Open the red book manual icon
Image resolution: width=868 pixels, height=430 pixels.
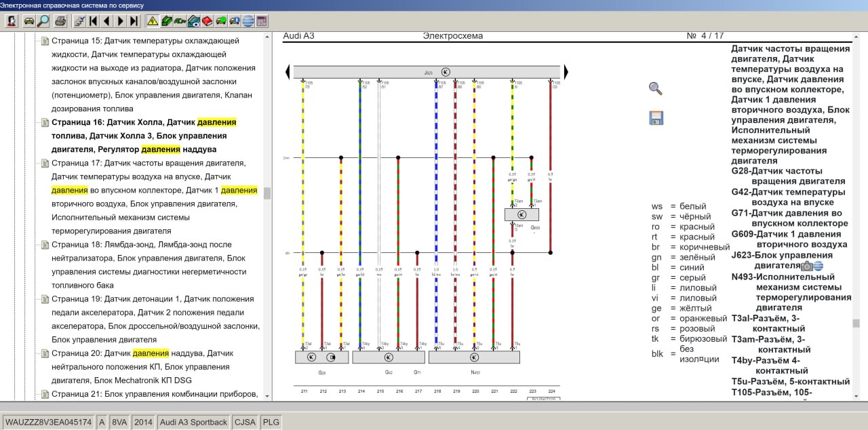pos(207,21)
